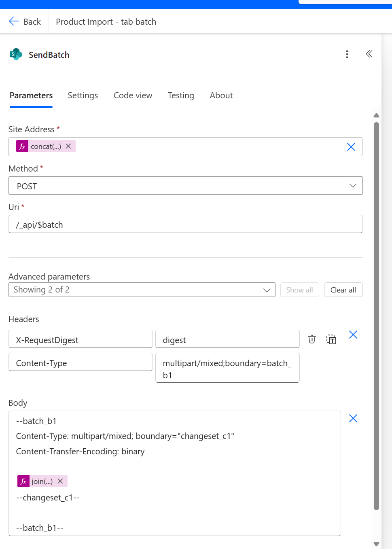Click the SharePoint connector icon
The height and width of the screenshot is (549, 392).
pyautogui.click(x=16, y=54)
